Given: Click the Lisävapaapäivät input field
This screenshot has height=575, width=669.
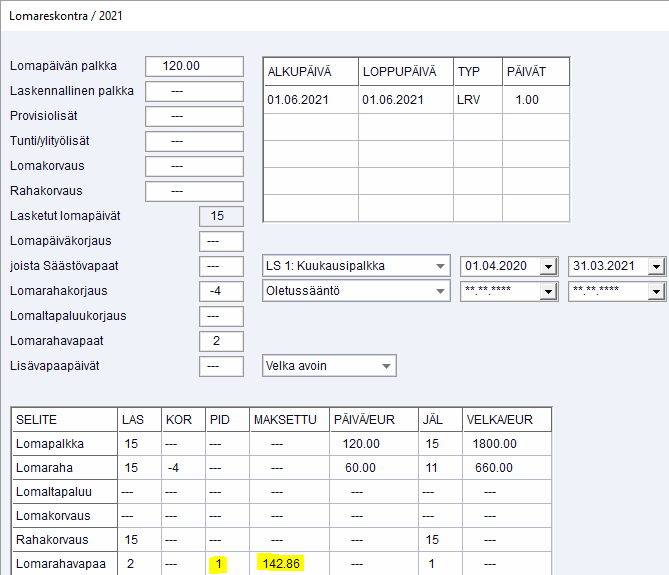Looking at the screenshot, I should pyautogui.click(x=222, y=366).
